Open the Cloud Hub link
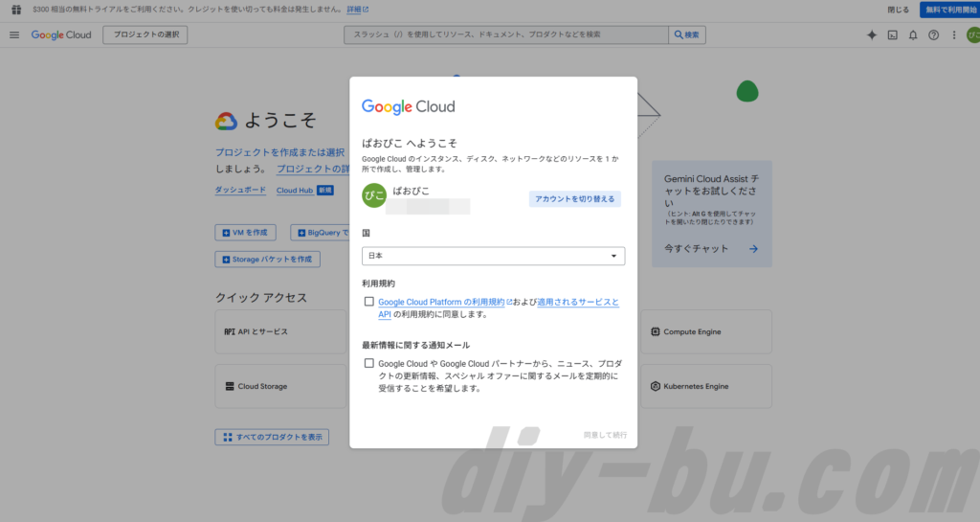Image resolution: width=980 pixels, height=522 pixels. 295,190
